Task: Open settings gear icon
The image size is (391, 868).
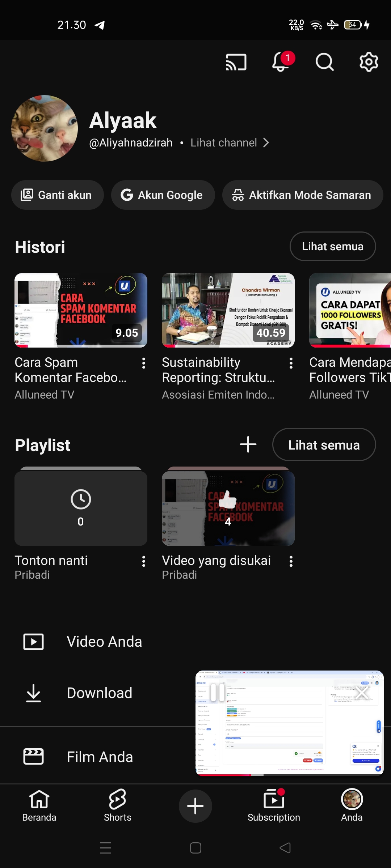Action: pyautogui.click(x=369, y=62)
